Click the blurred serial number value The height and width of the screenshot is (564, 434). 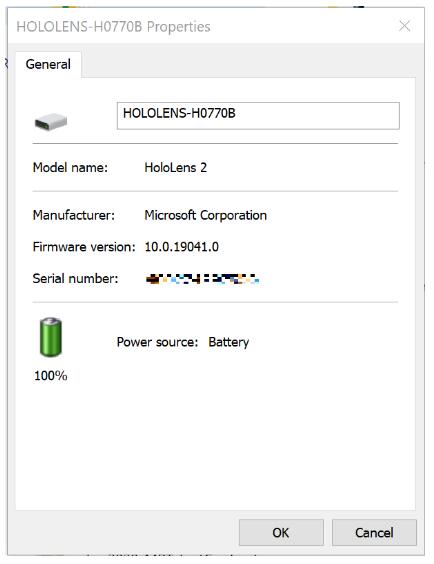point(202,279)
